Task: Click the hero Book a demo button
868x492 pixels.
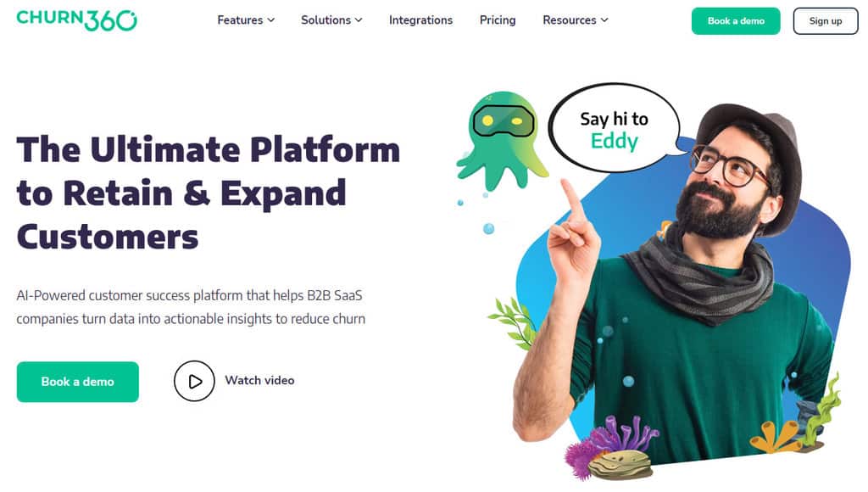Action: [77, 382]
